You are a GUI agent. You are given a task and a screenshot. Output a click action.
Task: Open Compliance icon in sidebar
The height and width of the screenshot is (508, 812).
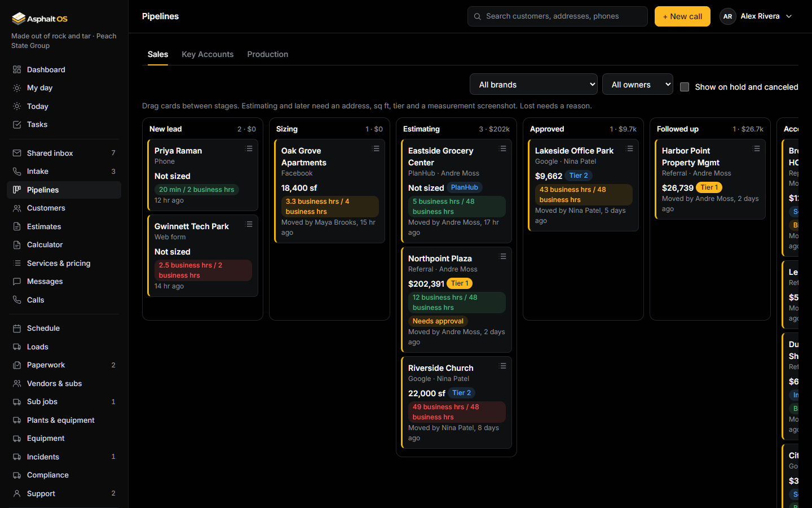pos(17,475)
